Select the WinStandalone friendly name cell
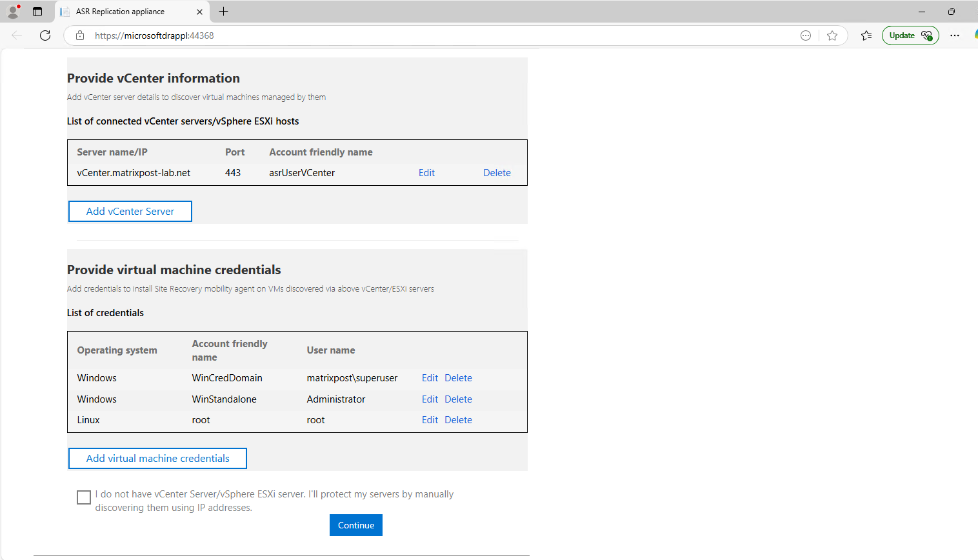 pyautogui.click(x=224, y=399)
